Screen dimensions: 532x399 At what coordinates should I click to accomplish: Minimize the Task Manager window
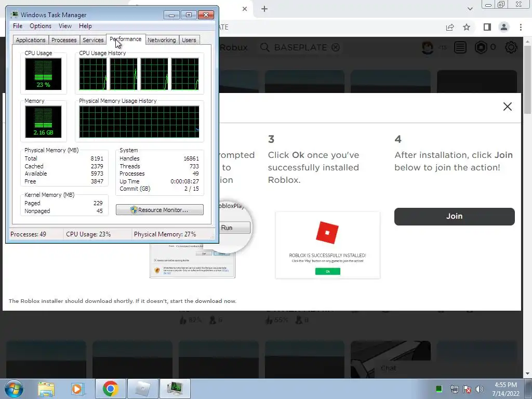tap(171, 15)
